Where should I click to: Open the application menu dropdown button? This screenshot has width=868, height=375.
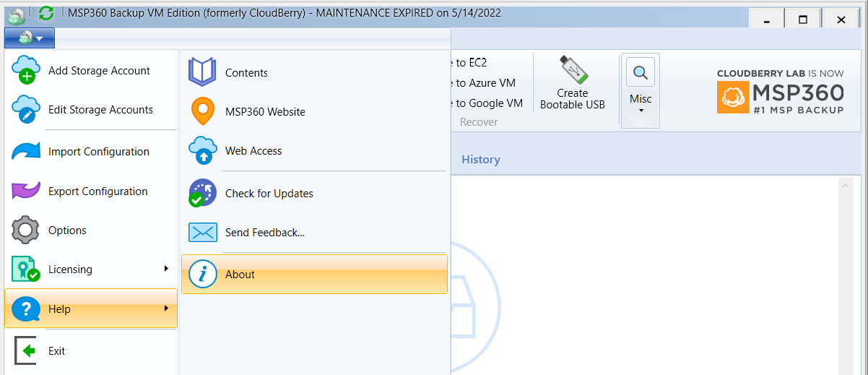coord(30,38)
